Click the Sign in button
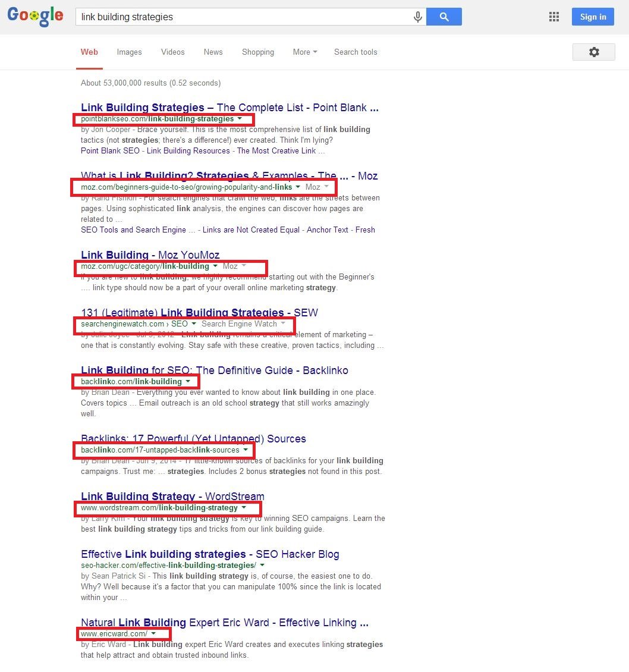The height and width of the screenshot is (672, 629). (592, 17)
